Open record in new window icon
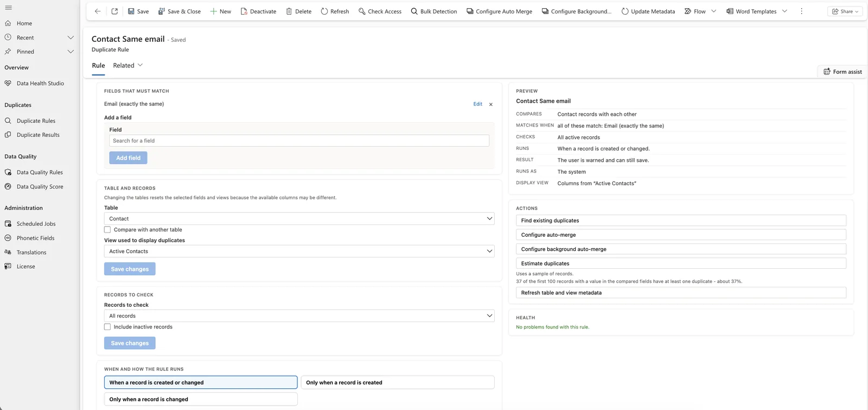 pos(114,11)
